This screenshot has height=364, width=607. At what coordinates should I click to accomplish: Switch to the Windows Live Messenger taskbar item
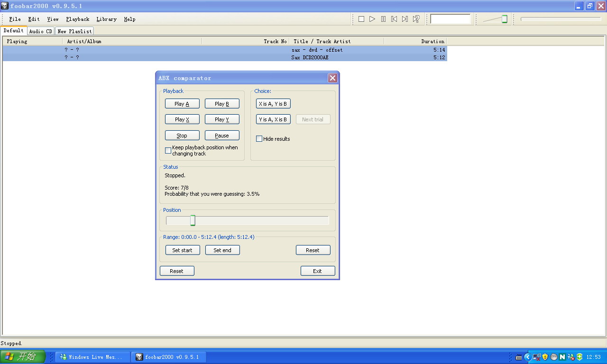pos(93,357)
